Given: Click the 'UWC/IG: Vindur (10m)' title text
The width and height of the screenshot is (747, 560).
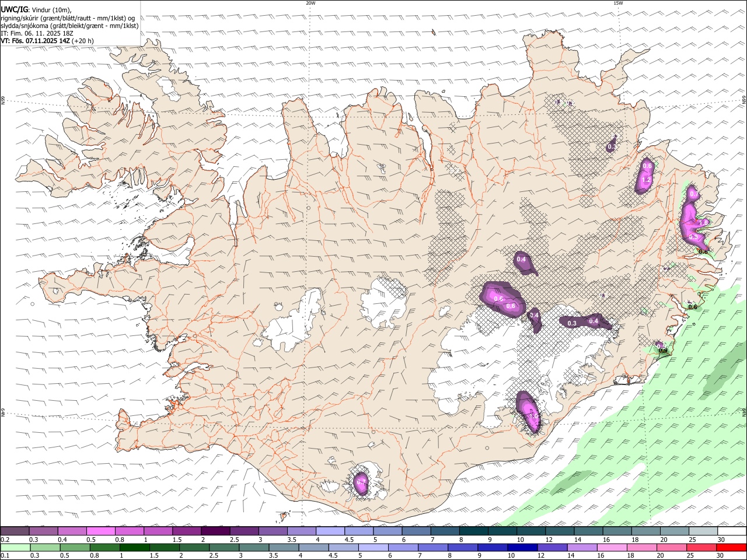Looking at the screenshot, I should [x=36, y=10].
